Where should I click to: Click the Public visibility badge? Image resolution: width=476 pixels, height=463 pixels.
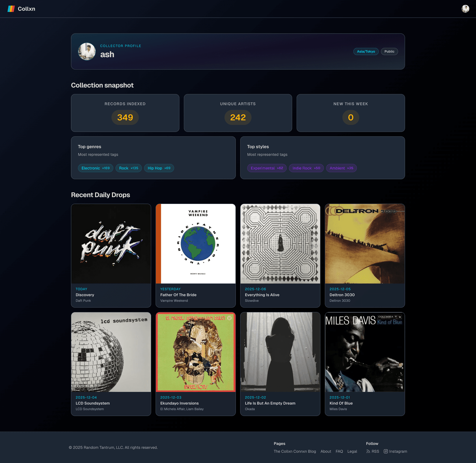pos(389,51)
